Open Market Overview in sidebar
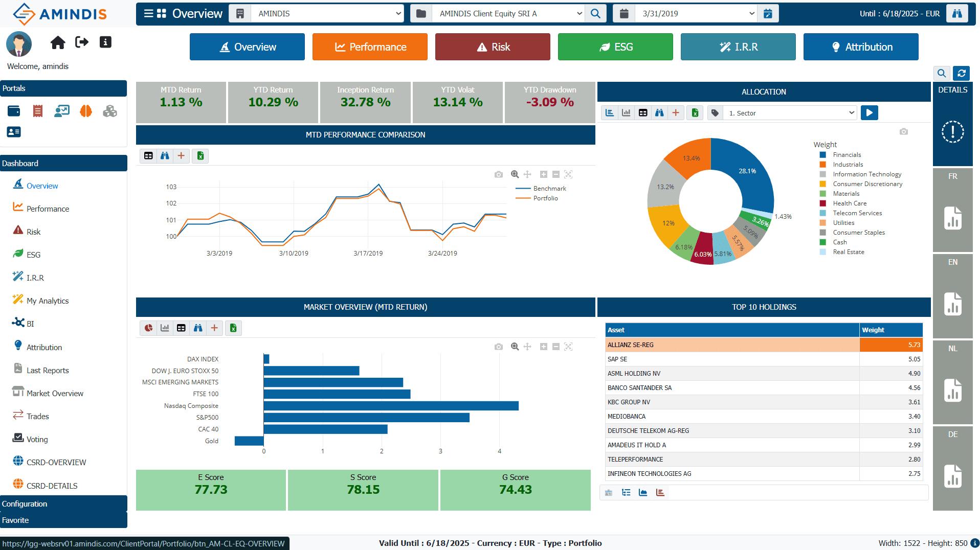Image resolution: width=980 pixels, height=550 pixels. [x=55, y=394]
